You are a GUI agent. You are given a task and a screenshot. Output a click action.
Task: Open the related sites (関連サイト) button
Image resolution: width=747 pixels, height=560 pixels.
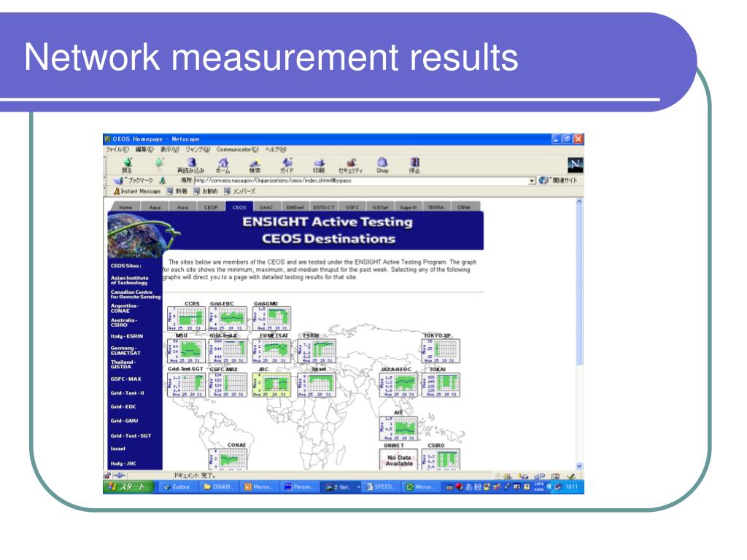[x=558, y=181]
